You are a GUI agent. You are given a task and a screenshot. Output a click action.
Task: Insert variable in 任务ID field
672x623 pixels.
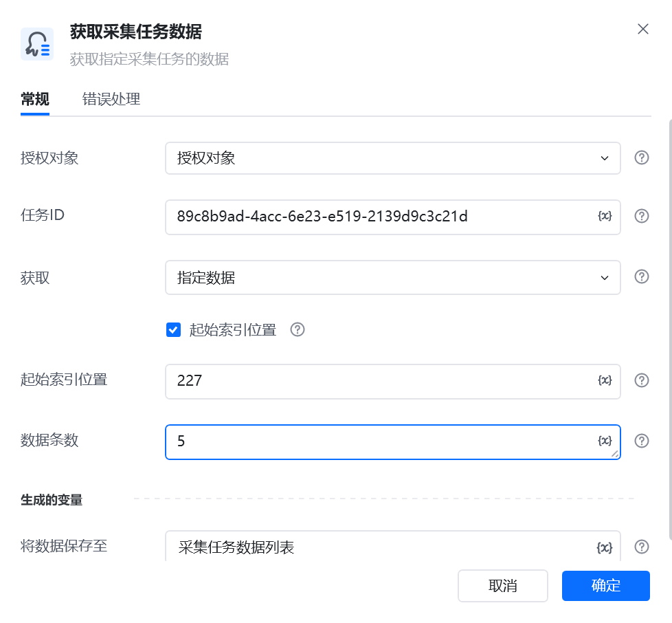coord(605,216)
